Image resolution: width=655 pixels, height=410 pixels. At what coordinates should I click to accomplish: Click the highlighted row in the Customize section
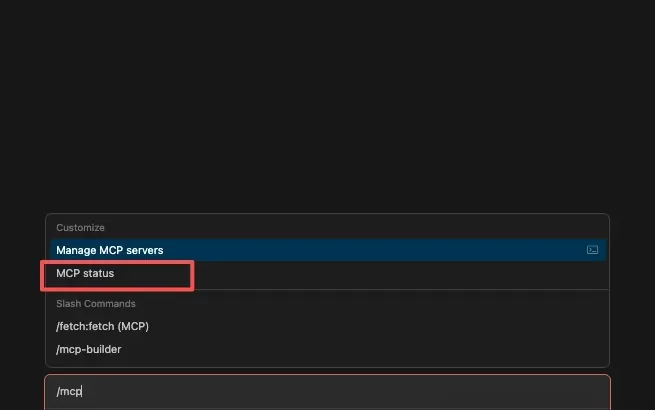[x=300, y=250]
